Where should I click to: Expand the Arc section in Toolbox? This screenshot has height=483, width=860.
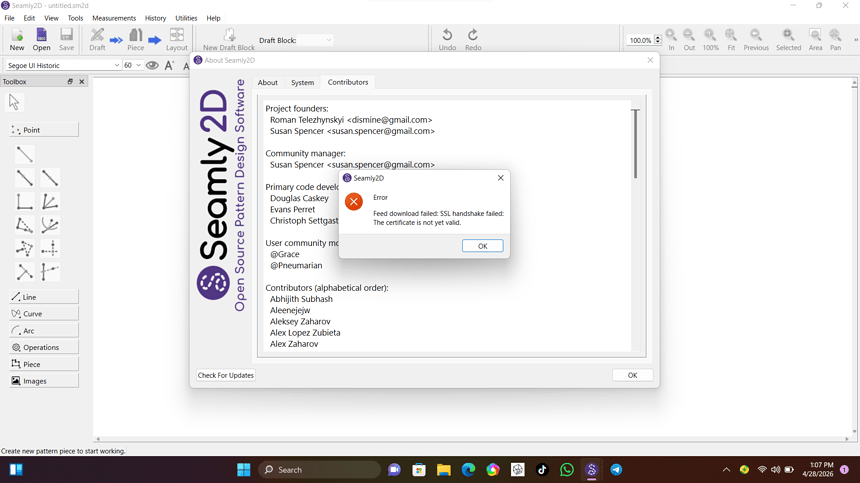[44, 331]
